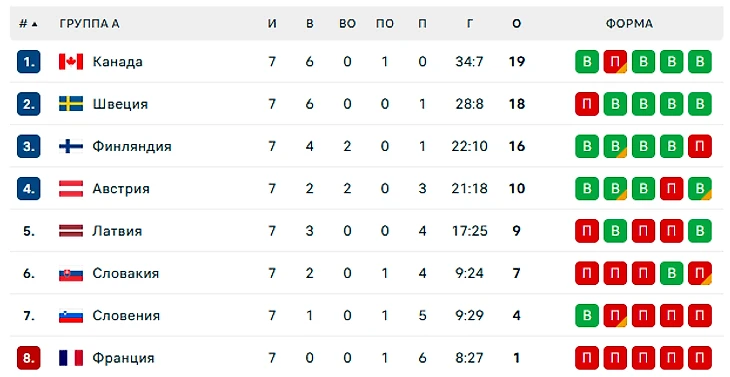This screenshot has height=377, width=730.
Task: Click the Canada flag icon
Action: [x=71, y=61]
